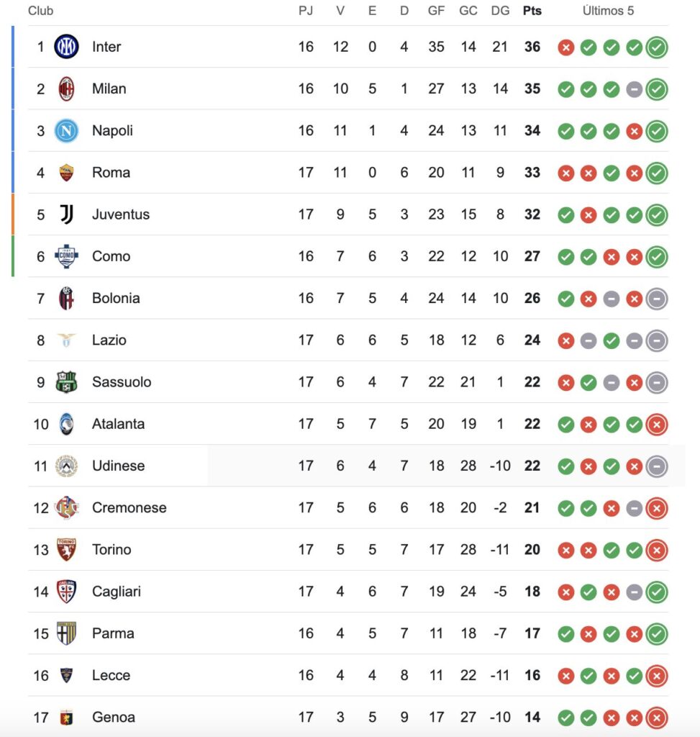Click Genoa's most recent loss icon
This screenshot has height=737, width=700.
(x=657, y=718)
